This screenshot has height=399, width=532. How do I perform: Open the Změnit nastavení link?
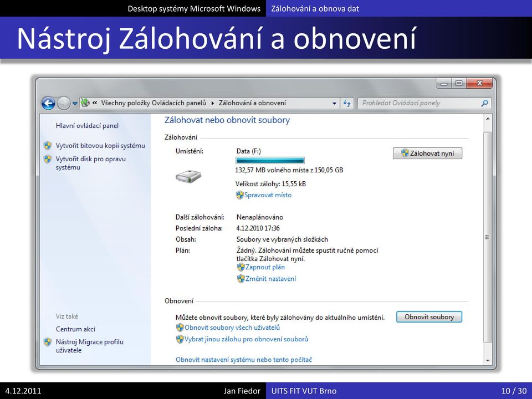click(271, 279)
